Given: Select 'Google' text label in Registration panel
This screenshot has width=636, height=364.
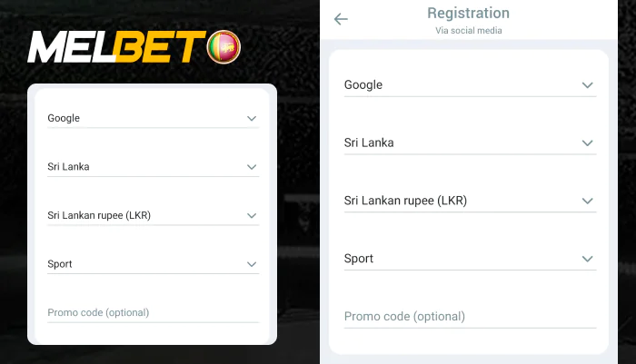Looking at the screenshot, I should click(x=363, y=84).
